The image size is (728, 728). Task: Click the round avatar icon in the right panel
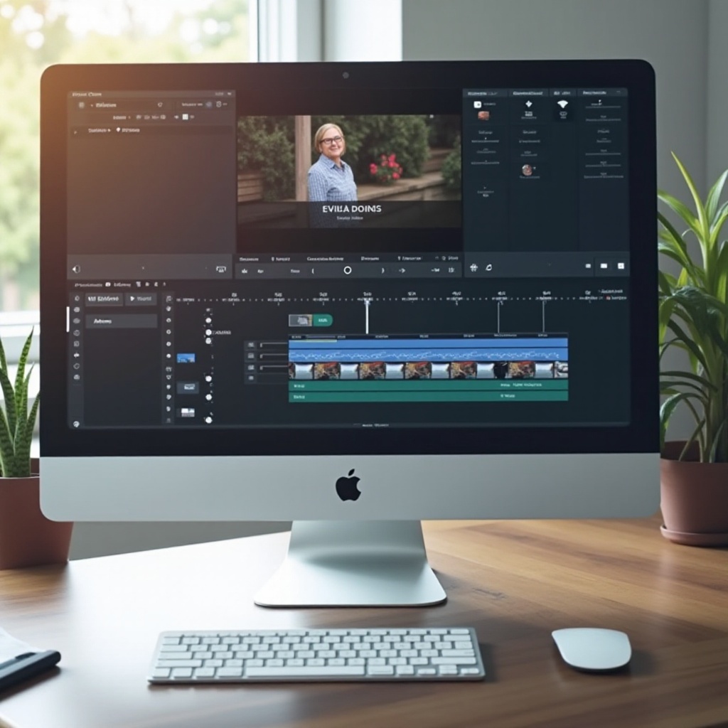pyautogui.click(x=527, y=170)
